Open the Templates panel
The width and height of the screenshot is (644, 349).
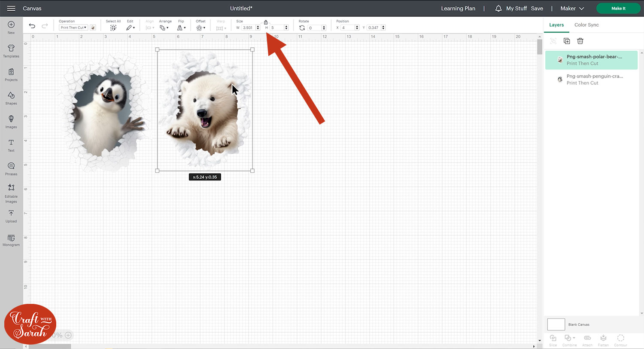(11, 50)
